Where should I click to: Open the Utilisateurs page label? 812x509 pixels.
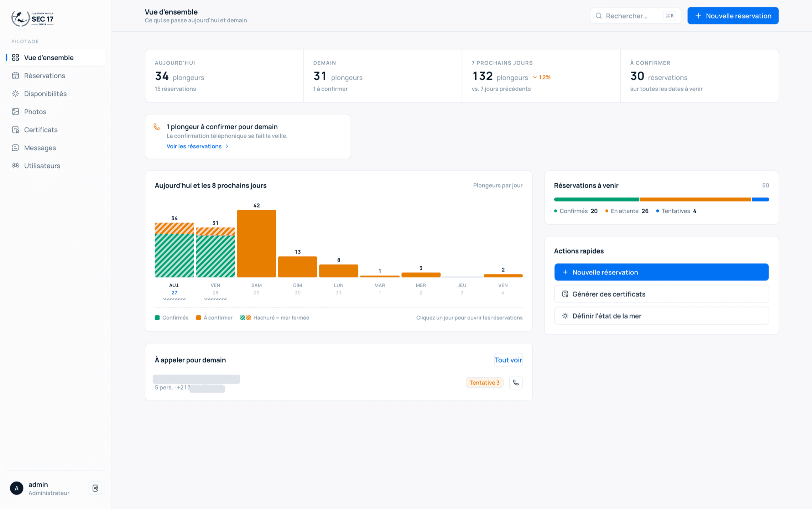click(42, 166)
